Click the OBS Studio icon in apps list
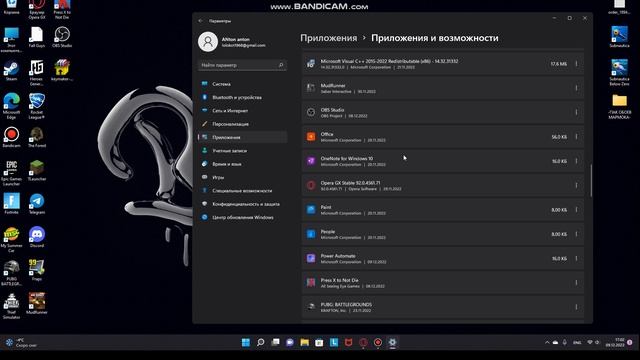The height and width of the screenshot is (360, 640). [x=311, y=112]
